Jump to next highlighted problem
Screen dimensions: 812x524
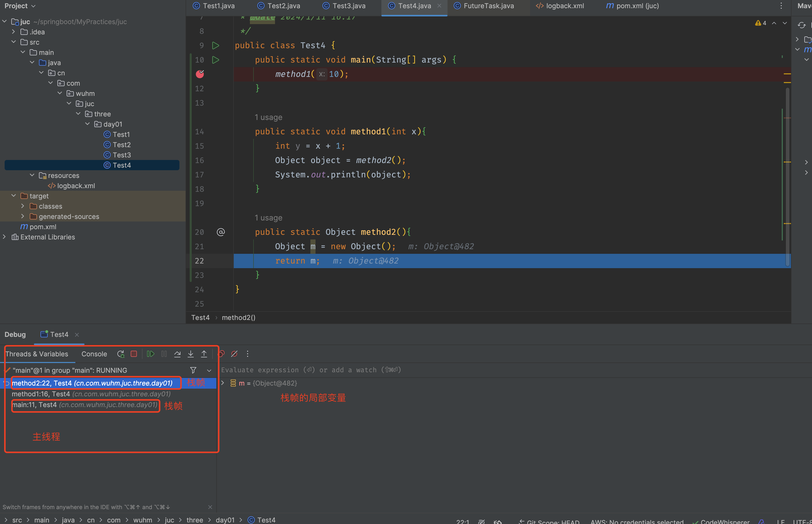tap(784, 23)
